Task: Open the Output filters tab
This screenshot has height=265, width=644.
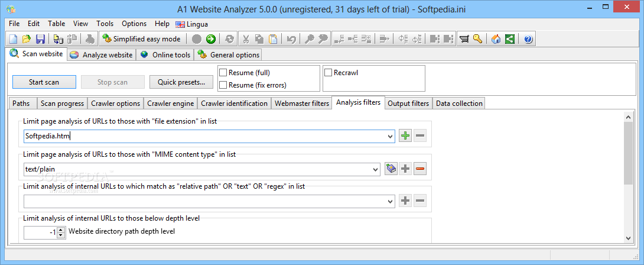Action: click(x=408, y=104)
